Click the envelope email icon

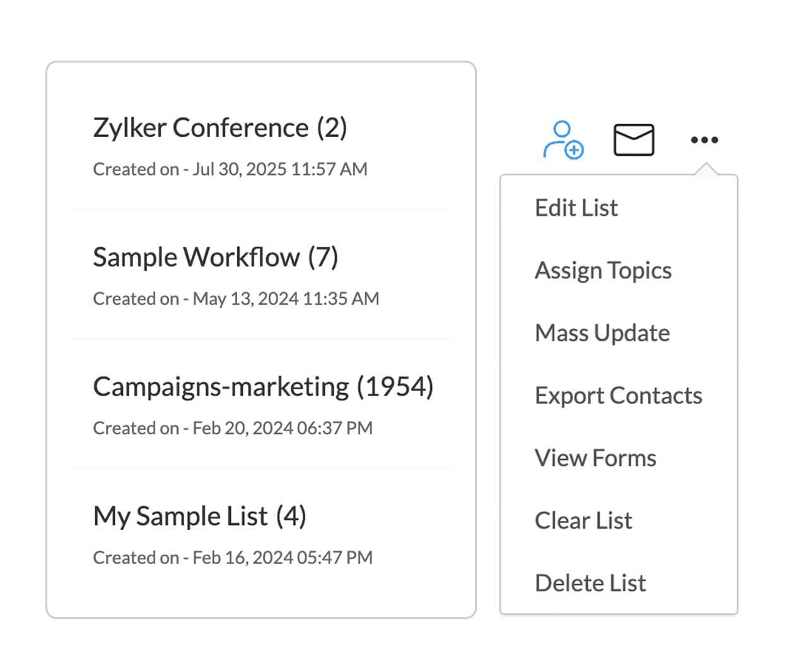(x=633, y=140)
